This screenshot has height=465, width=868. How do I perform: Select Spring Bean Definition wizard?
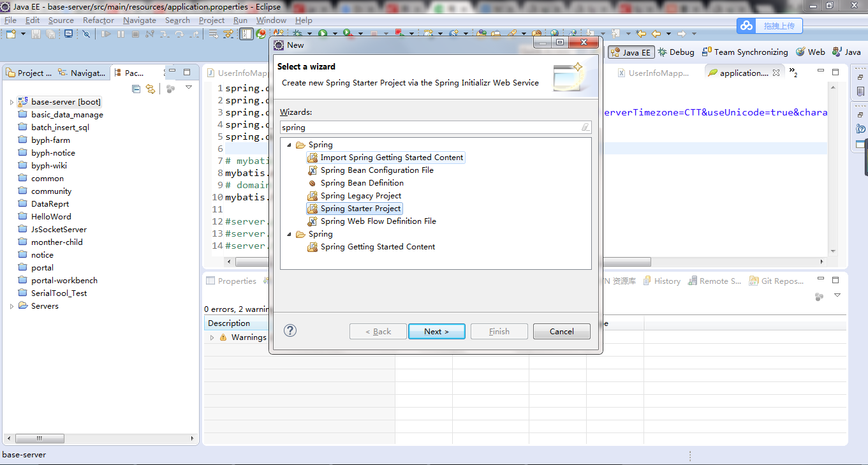click(x=356, y=183)
